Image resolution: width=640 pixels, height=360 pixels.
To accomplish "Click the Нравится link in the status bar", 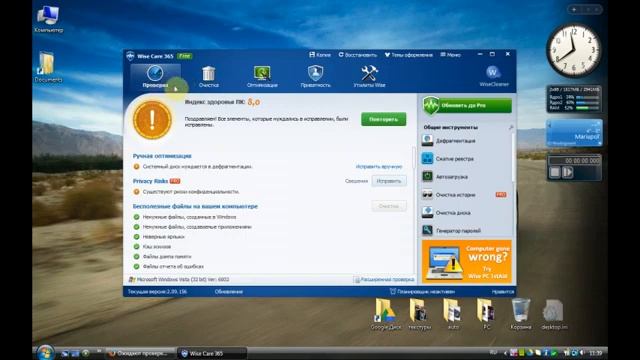I will [502, 291].
